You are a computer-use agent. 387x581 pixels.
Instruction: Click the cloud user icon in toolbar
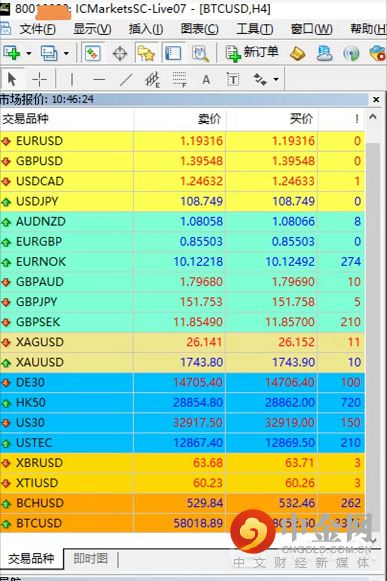[x=324, y=54]
